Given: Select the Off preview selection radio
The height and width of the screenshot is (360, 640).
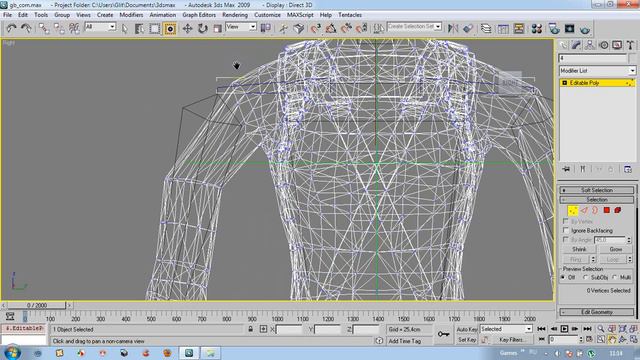Looking at the screenshot, I should point(564,278).
